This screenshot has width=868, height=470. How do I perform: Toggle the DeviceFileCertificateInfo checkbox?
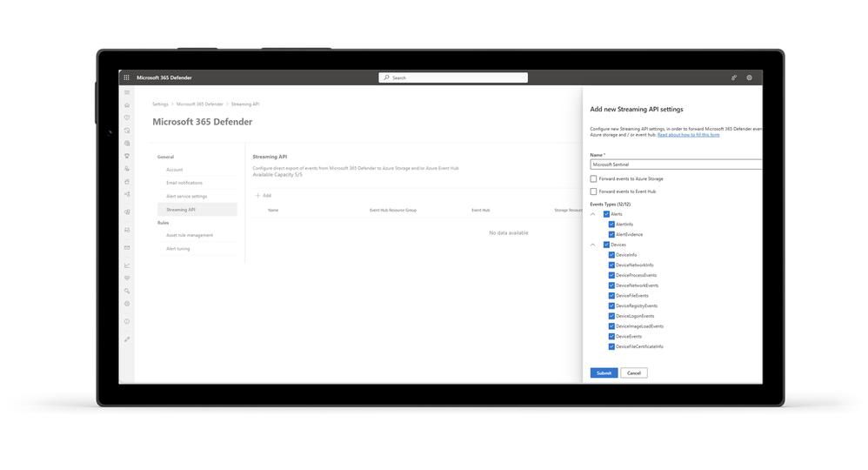click(611, 346)
